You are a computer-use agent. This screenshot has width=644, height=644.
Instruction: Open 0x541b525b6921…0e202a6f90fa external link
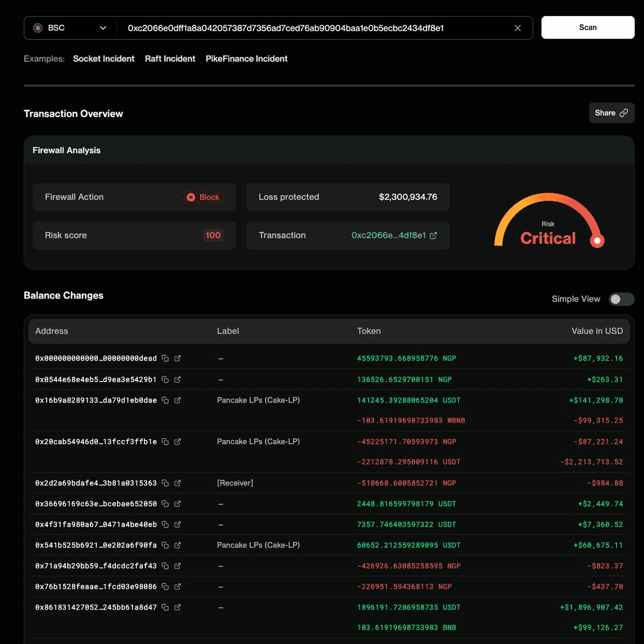[178, 545]
